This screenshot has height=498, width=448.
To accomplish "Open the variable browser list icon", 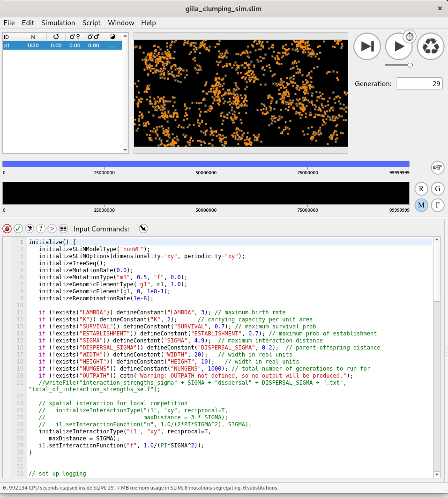I will pyautogui.click(x=63, y=229).
